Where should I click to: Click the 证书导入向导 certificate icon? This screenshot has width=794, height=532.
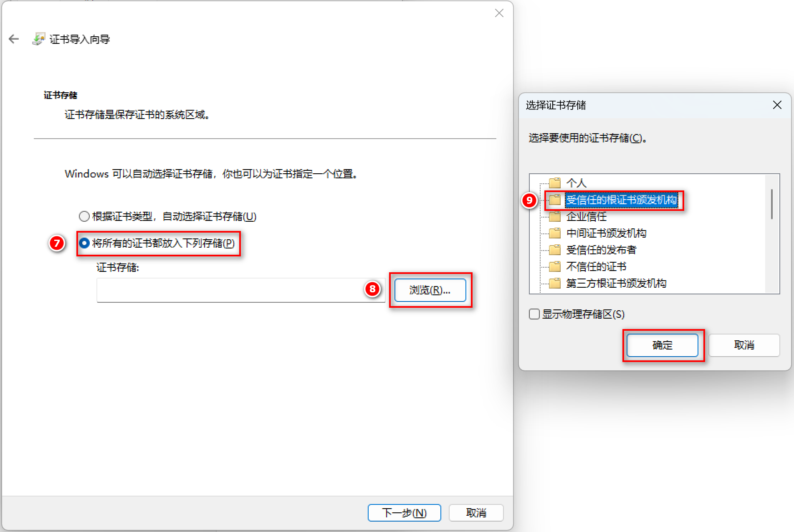pyautogui.click(x=38, y=39)
